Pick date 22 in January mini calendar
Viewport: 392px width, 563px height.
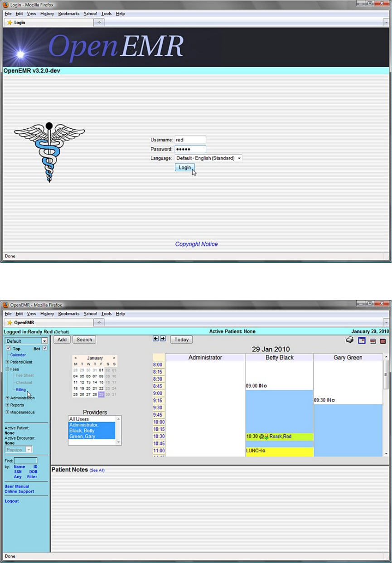[101, 388]
